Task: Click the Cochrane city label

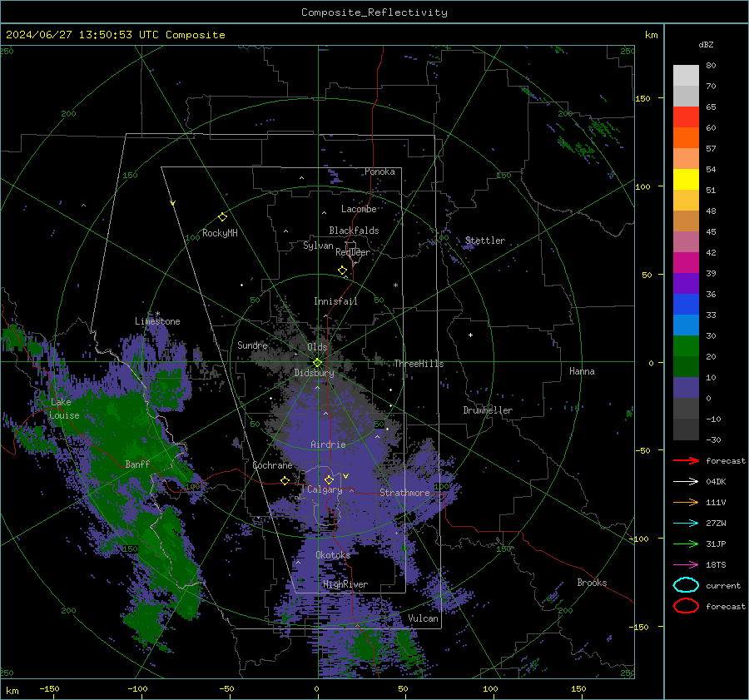Action: point(272,465)
